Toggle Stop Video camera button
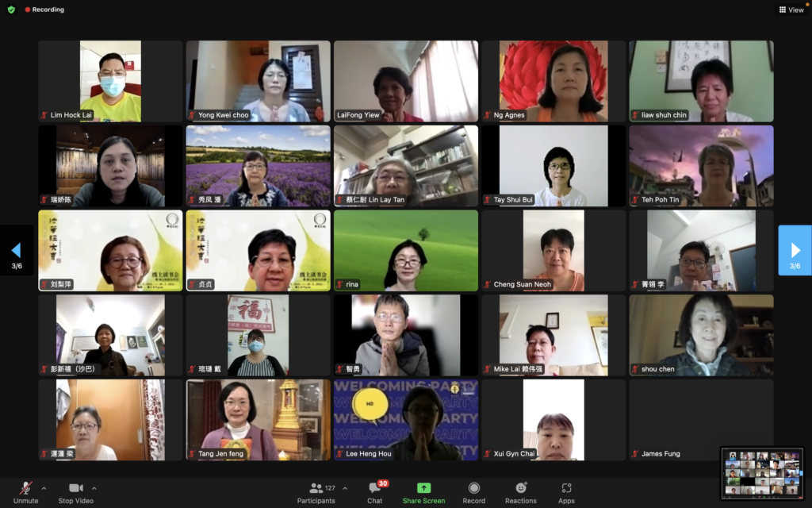Image resolution: width=812 pixels, height=508 pixels. 76,487
